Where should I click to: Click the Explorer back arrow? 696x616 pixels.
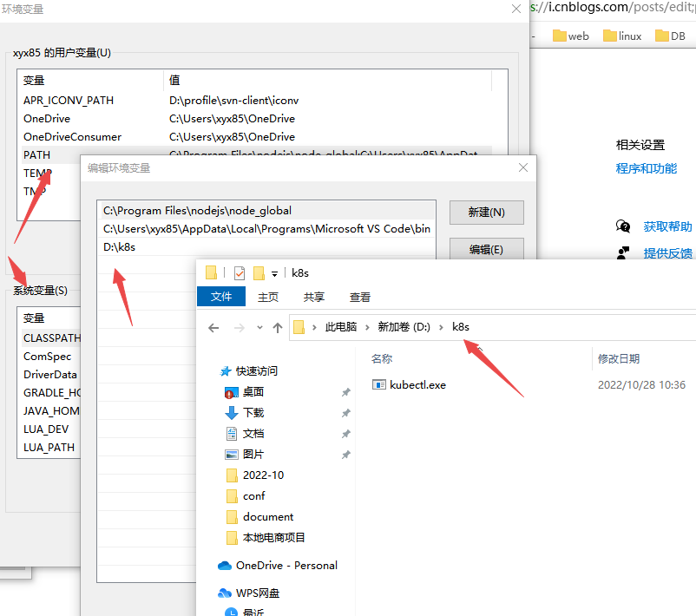click(x=213, y=328)
